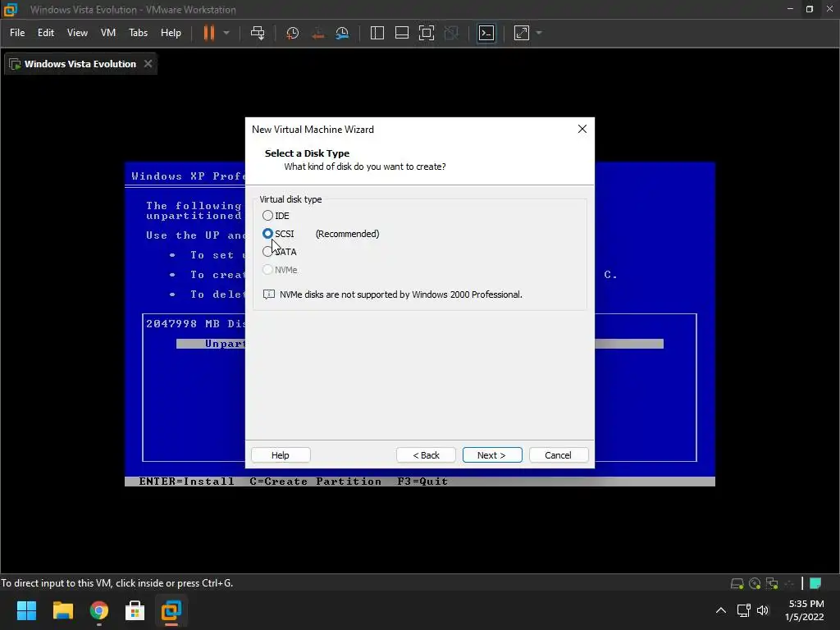This screenshot has width=840, height=630.
Task: Open Microsoft Store from the taskbar
Action: (x=135, y=610)
